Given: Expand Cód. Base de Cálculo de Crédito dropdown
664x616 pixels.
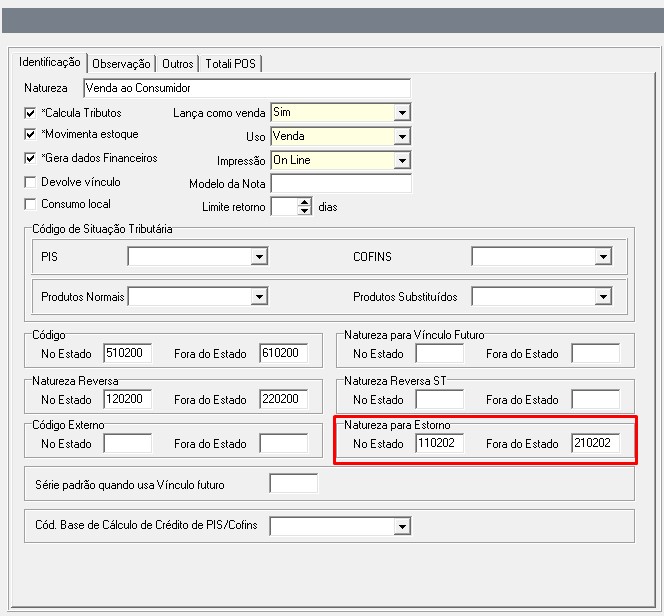Looking at the screenshot, I should (402, 526).
